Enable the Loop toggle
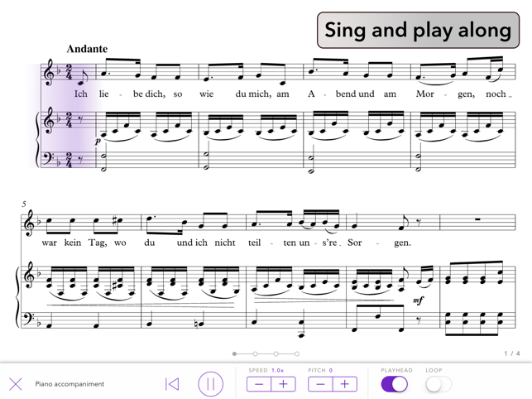The image size is (532, 399). (x=439, y=384)
